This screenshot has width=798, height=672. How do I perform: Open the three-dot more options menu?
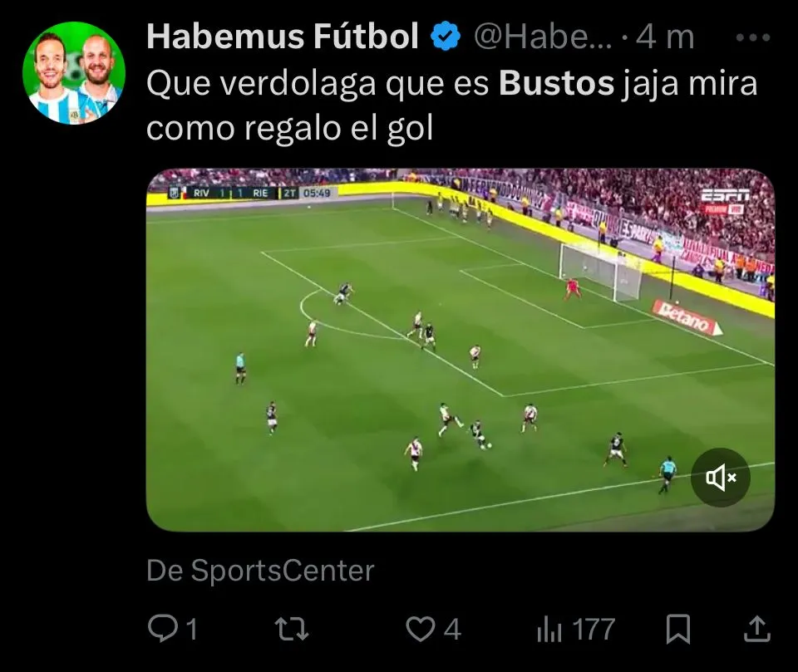coord(753,37)
